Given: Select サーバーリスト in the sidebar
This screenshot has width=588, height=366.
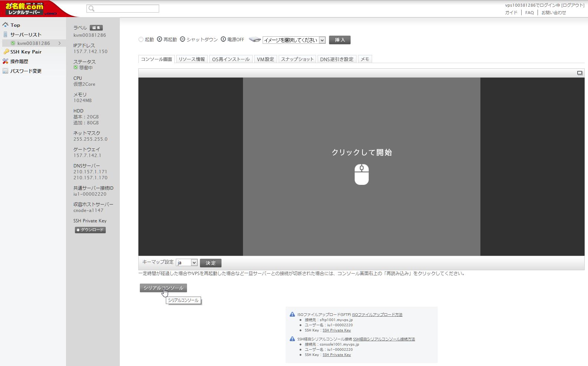Looking at the screenshot, I should click(26, 35).
